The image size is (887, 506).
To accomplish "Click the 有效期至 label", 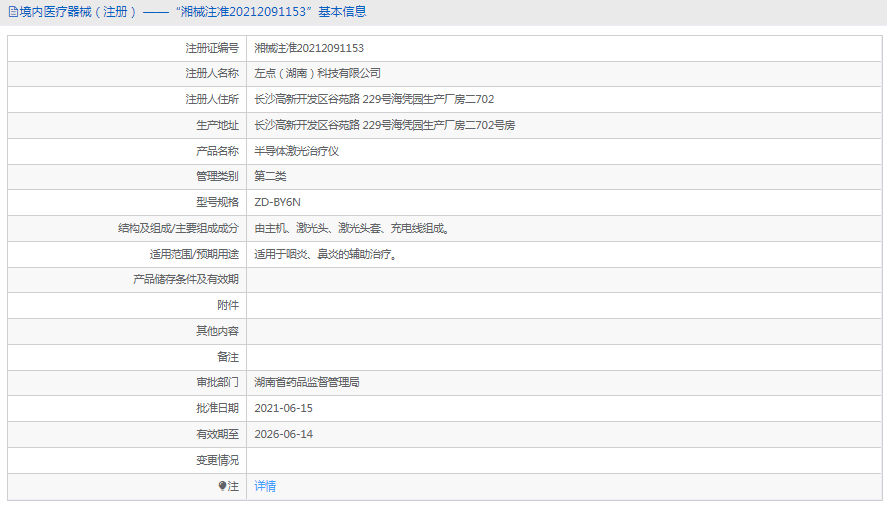I will [x=218, y=434].
